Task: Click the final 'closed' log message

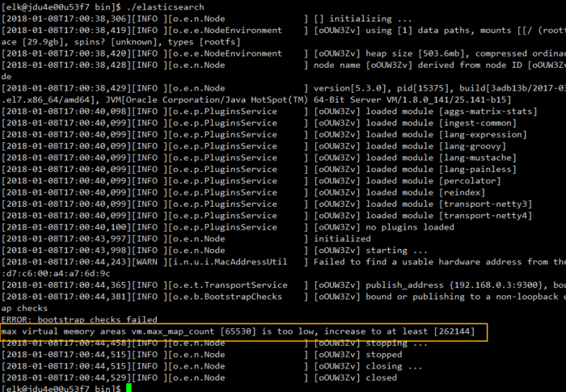Action: 381,377
